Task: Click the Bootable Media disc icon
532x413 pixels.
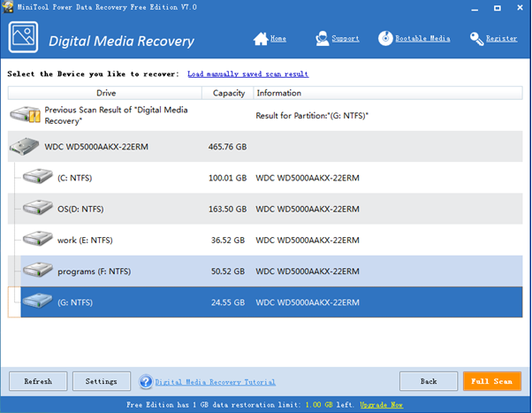Action: [385, 38]
